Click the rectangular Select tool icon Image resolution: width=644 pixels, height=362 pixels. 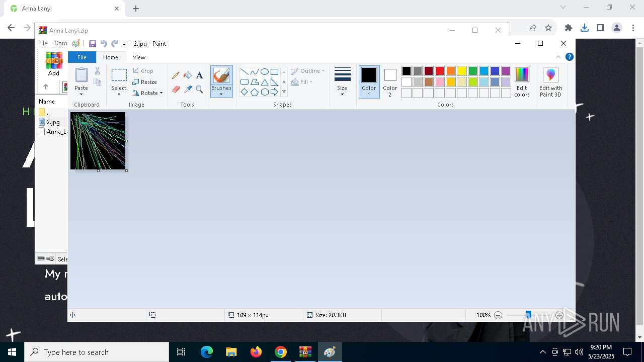pyautogui.click(x=119, y=75)
